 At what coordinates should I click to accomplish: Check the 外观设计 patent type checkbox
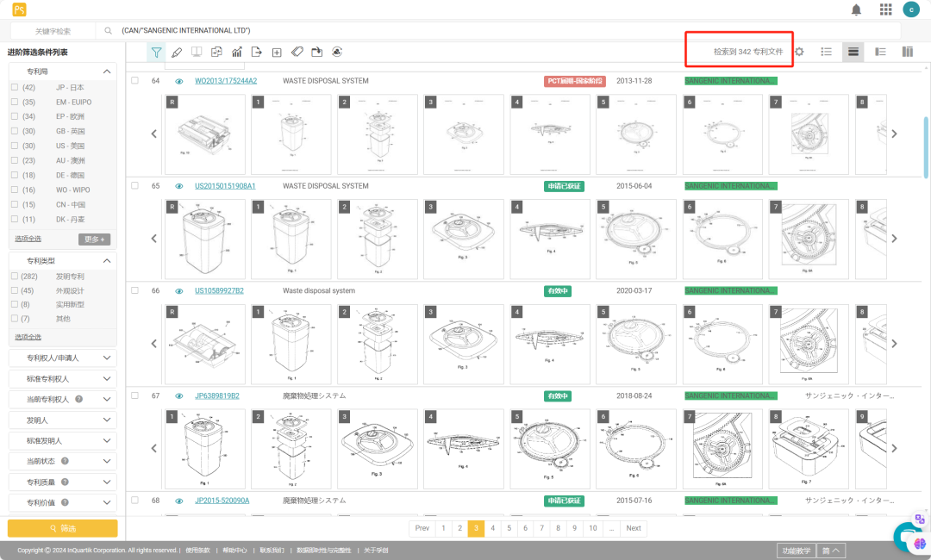coord(15,290)
